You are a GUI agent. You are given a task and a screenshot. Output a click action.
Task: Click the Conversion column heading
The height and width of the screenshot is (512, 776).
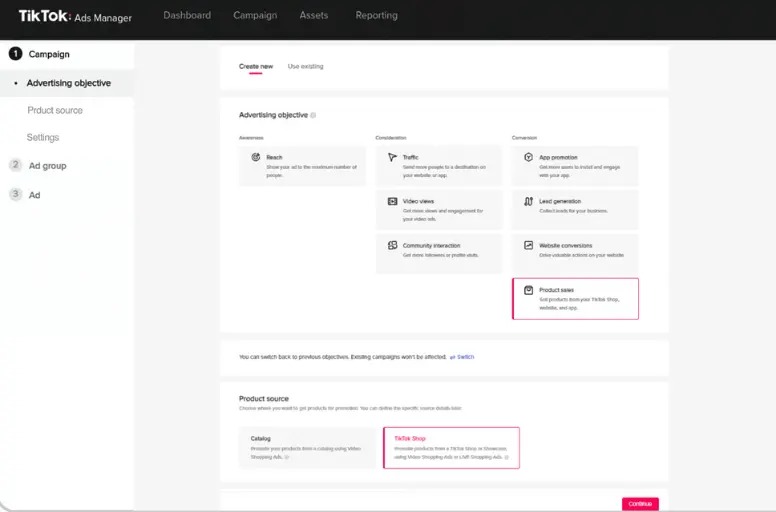(x=525, y=138)
